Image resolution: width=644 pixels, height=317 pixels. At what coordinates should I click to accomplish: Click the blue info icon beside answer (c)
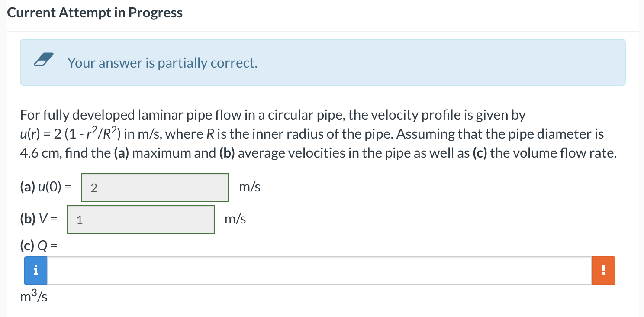click(x=35, y=270)
